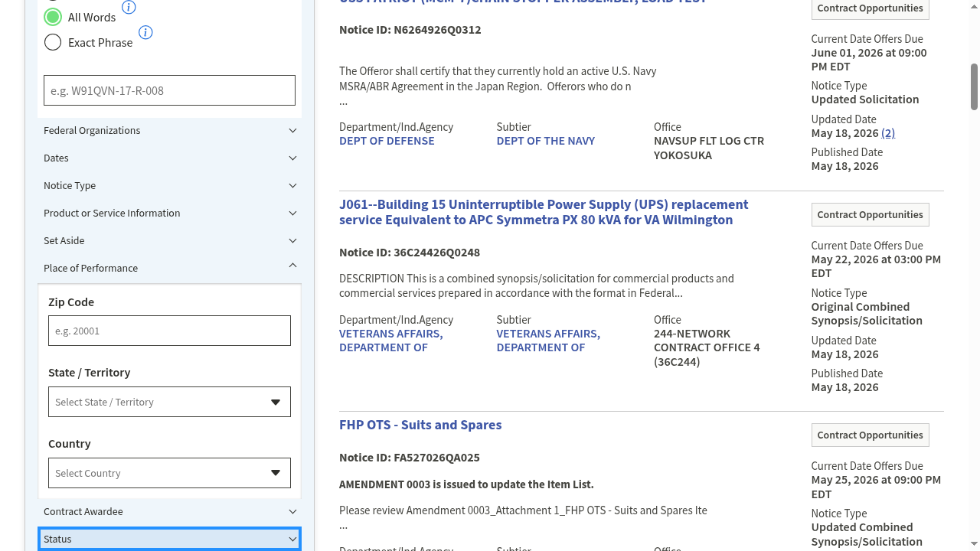This screenshot has width=980, height=551.
Task: Click the Zip Code input field
Action: coord(169,331)
